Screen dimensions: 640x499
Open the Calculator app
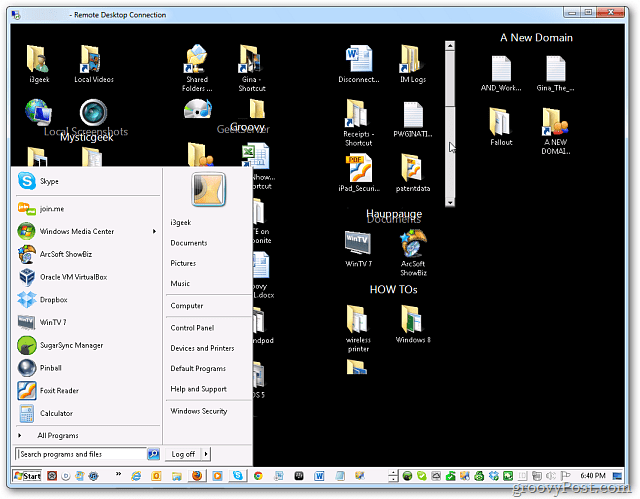(x=56, y=413)
